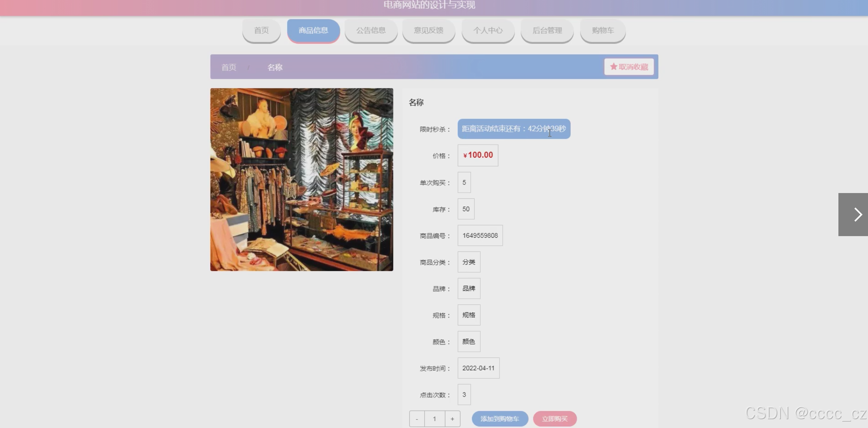868x428 pixels.
Task: Open the 首页 home tab
Action: 261,30
